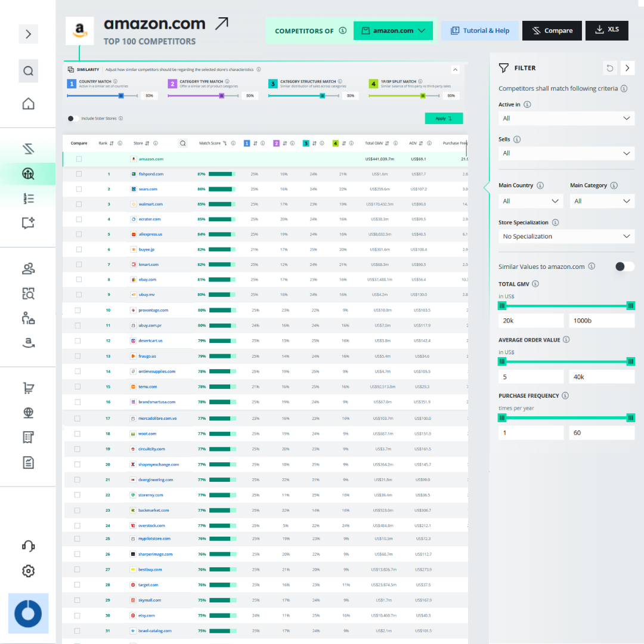The height and width of the screenshot is (644, 644).
Task: Open the overstock.com store link
Action: coord(151,526)
